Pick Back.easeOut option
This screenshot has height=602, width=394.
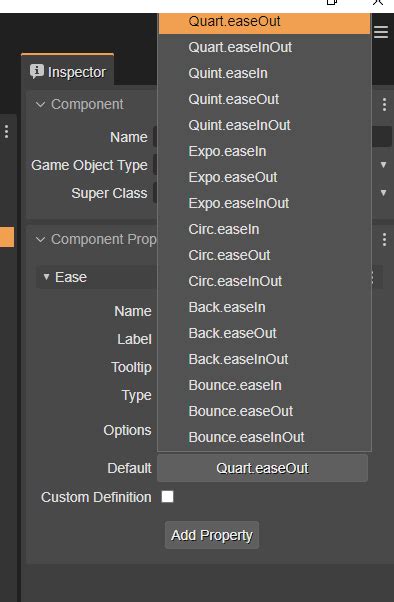coord(264,333)
